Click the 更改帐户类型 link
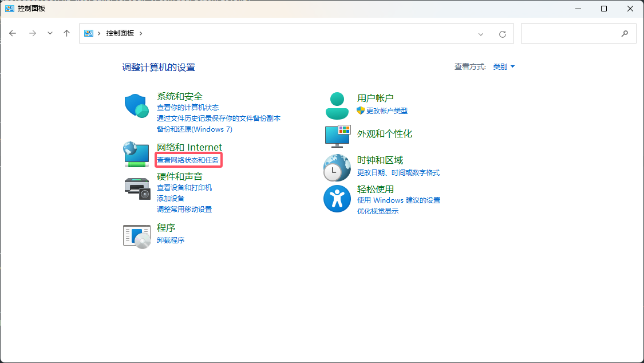Viewport: 644px width, 363px height. (x=387, y=111)
